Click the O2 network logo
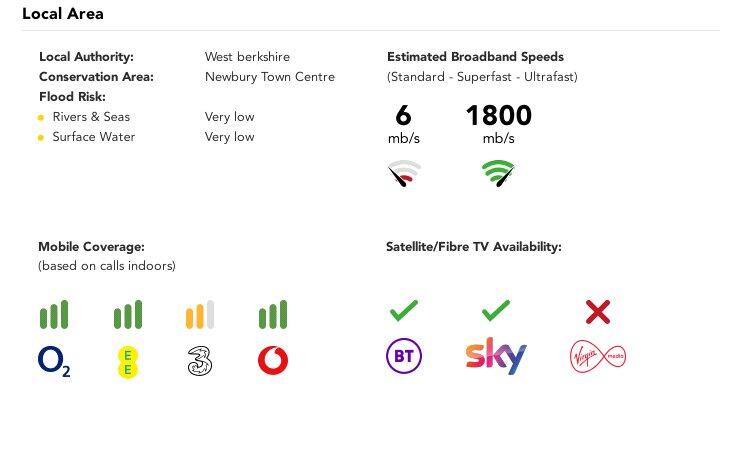Viewport: 737px width, 451px height. click(x=54, y=361)
